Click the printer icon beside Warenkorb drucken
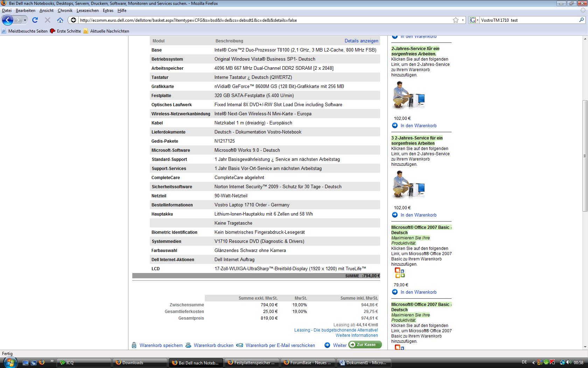Image resolution: width=588 pixels, height=368 pixels. coord(188,345)
